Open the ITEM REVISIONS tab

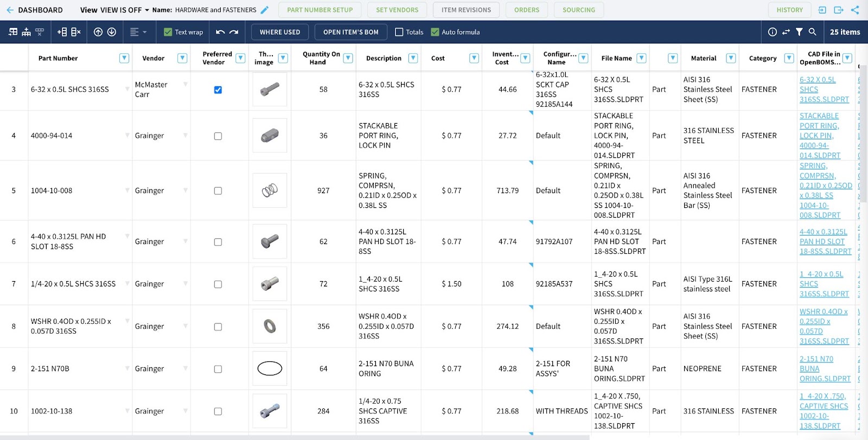(465, 10)
